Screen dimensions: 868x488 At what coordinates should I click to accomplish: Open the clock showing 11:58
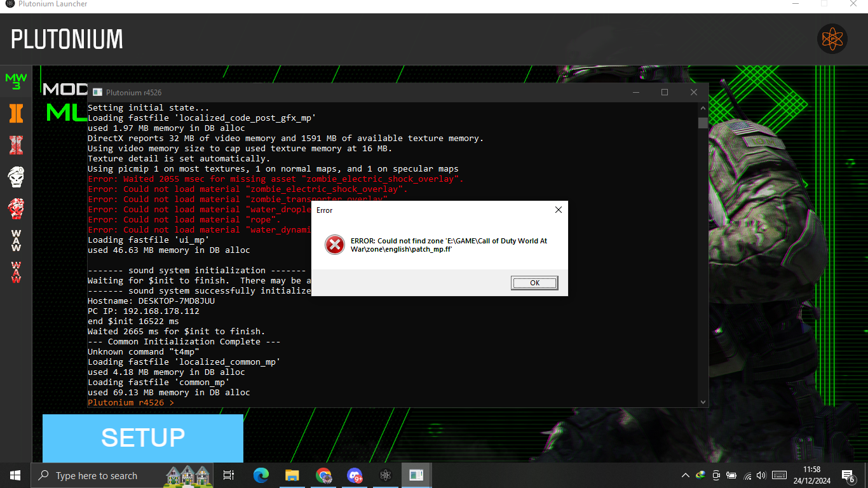click(812, 475)
